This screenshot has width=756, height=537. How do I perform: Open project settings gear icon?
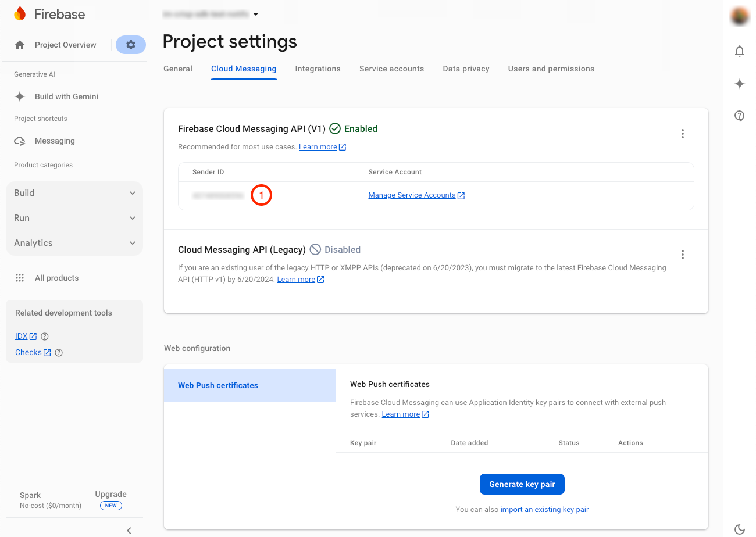pos(131,45)
